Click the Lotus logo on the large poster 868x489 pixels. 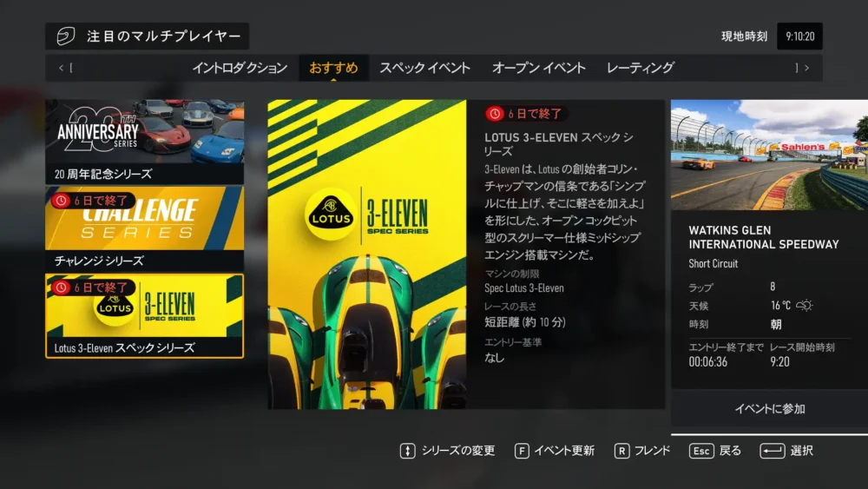(331, 215)
